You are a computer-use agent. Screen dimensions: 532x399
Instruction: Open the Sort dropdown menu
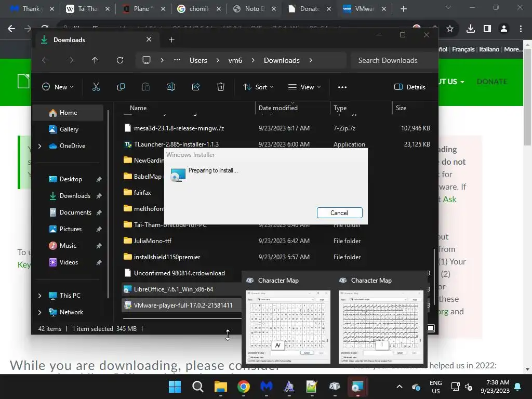tap(258, 87)
